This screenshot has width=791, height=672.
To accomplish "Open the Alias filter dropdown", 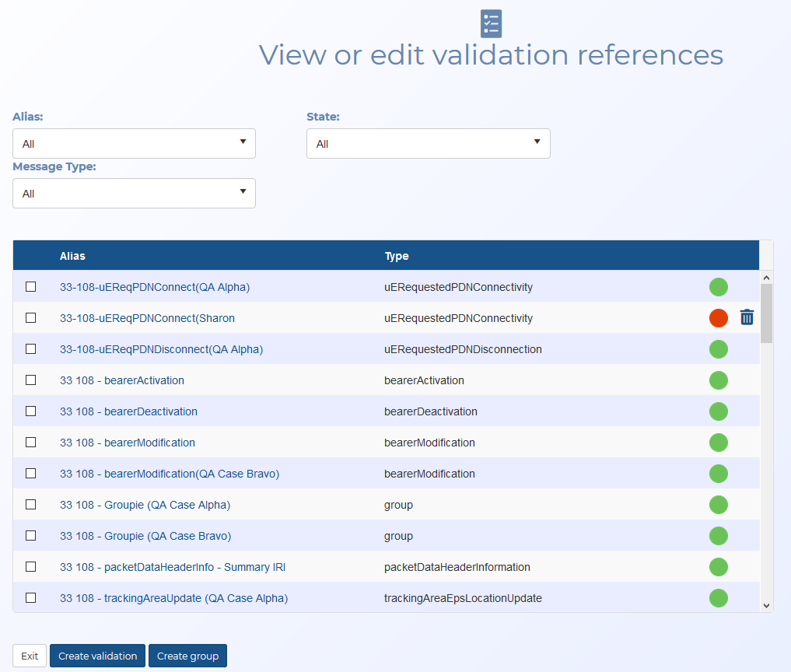I will (134, 144).
